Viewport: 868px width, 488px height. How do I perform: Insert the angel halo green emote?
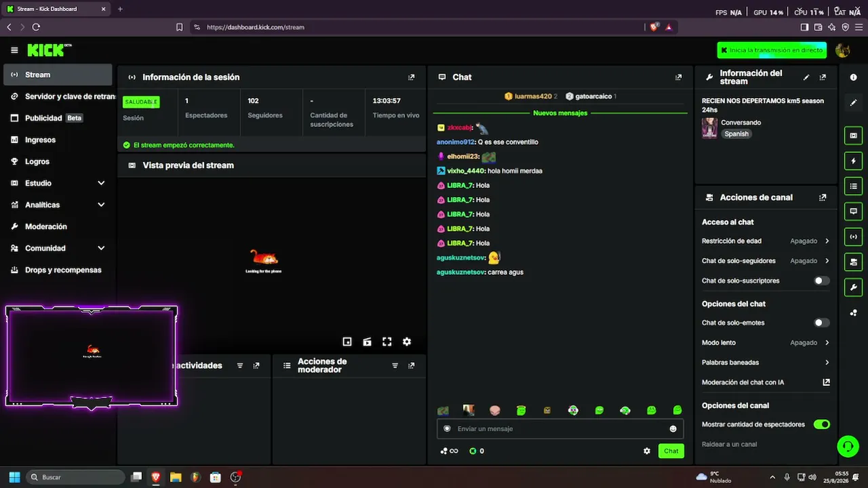tap(521, 410)
